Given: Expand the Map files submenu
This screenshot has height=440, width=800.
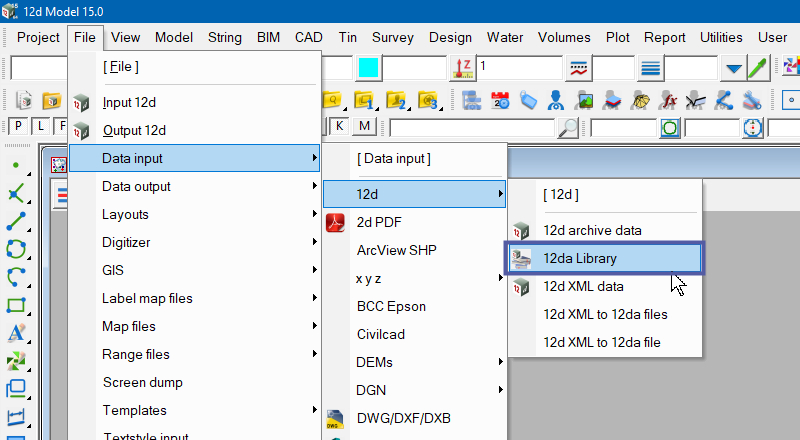Looking at the screenshot, I should coord(194,327).
